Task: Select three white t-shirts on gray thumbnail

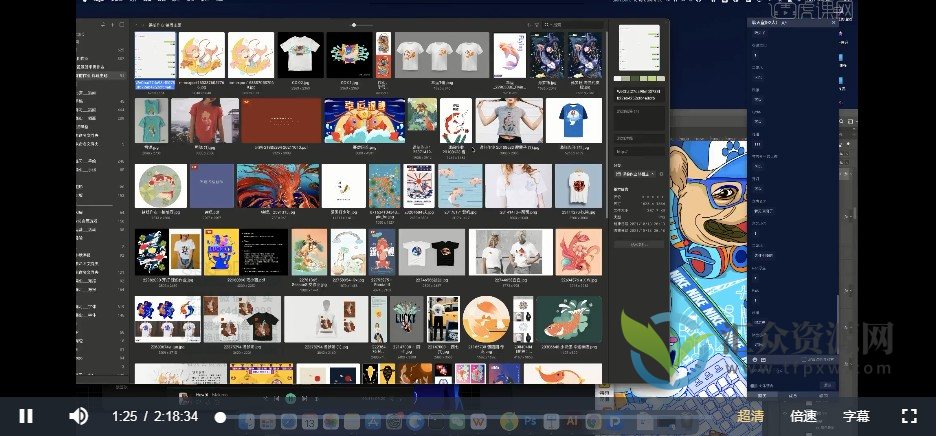Action: pyautogui.click(x=440, y=55)
